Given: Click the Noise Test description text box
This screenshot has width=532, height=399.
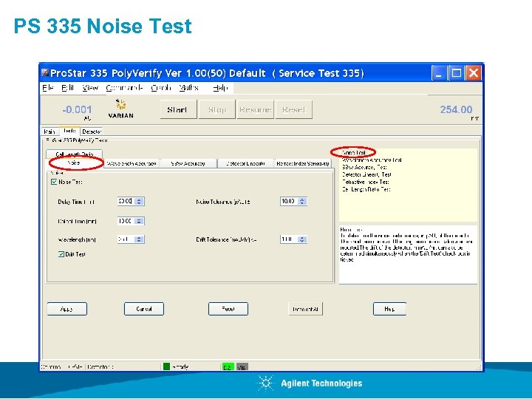Looking at the screenshot, I should [x=408, y=254].
